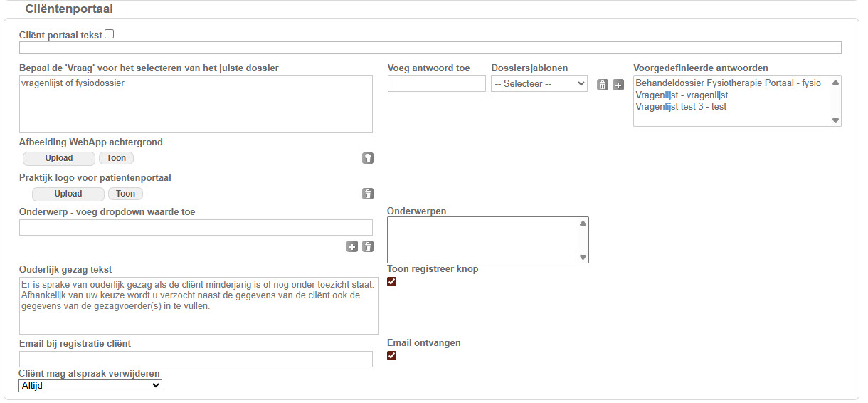Click Upload for WebApp achtergrond image

pos(59,158)
